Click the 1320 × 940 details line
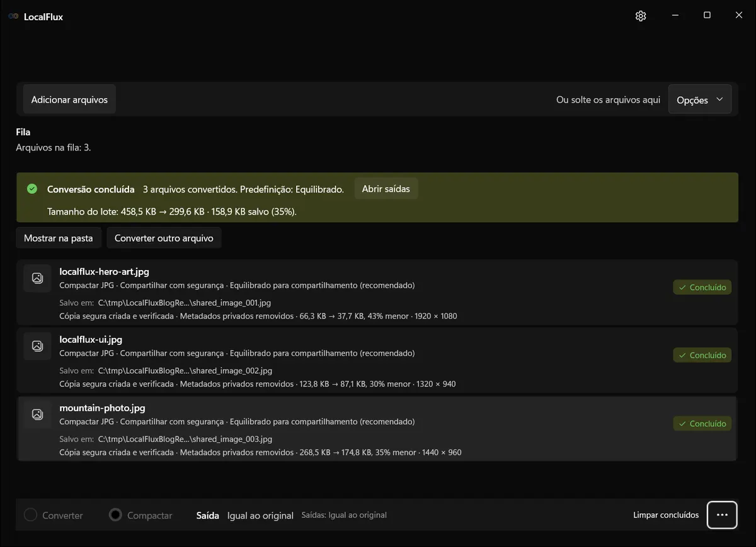 [x=258, y=384]
